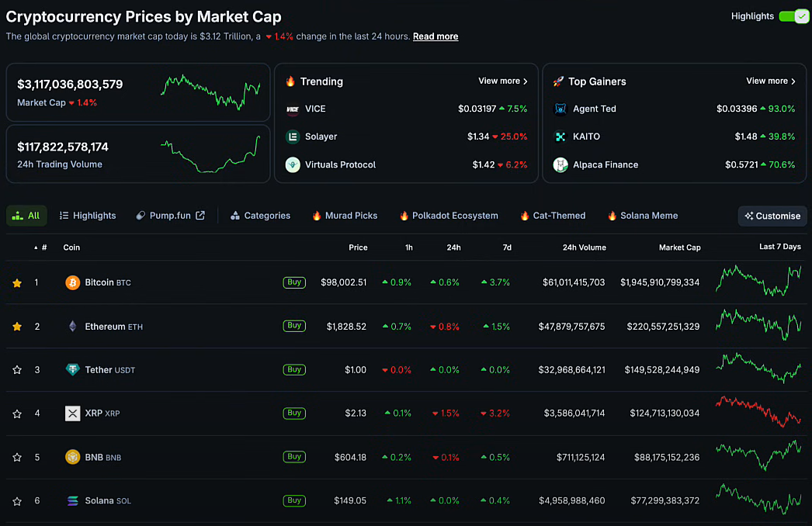
Task: Unfavorite Bitcoin using its star
Action: point(17,283)
